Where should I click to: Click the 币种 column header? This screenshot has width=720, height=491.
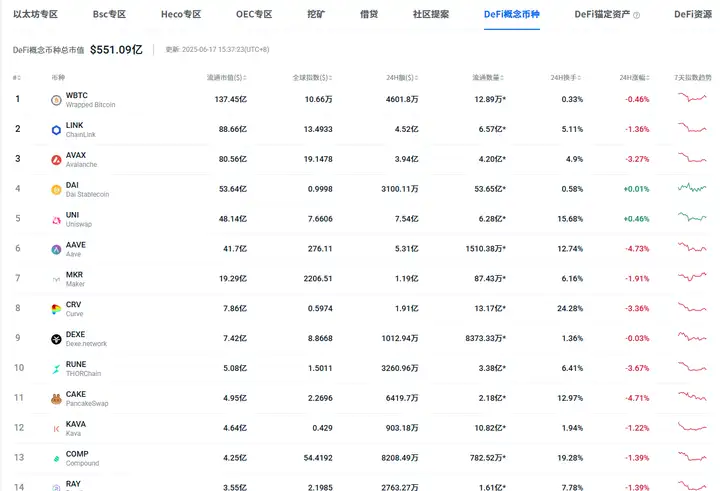[58, 78]
